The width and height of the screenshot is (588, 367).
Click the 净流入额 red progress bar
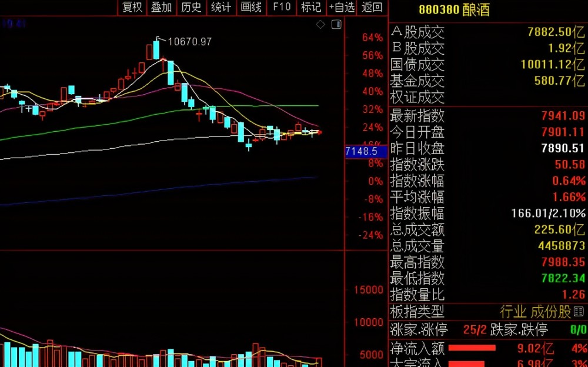coord(472,348)
